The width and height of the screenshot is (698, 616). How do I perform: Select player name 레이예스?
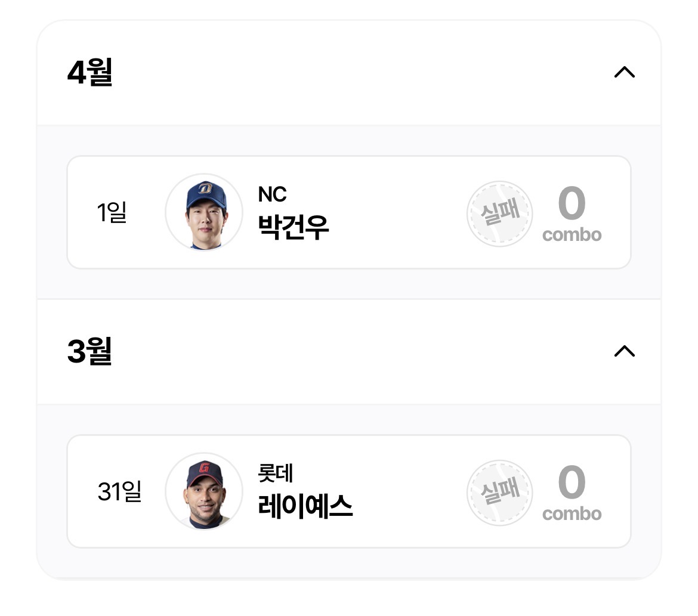pos(305,506)
